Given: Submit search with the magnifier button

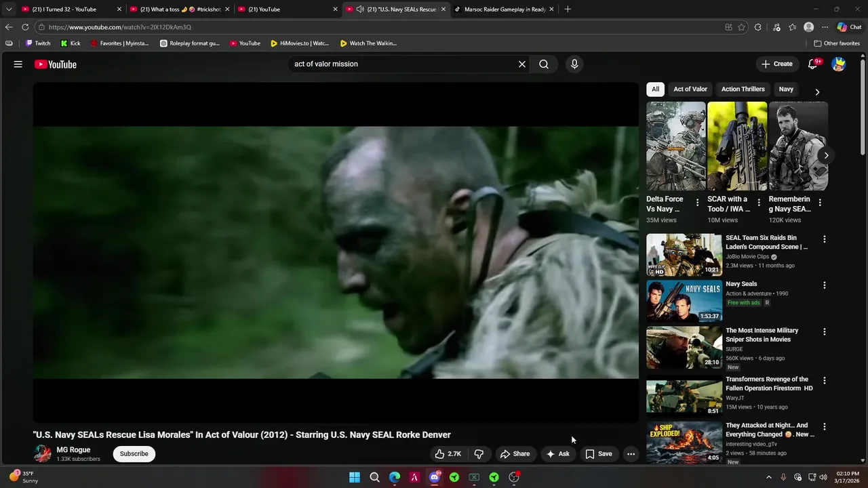Looking at the screenshot, I should tap(544, 64).
